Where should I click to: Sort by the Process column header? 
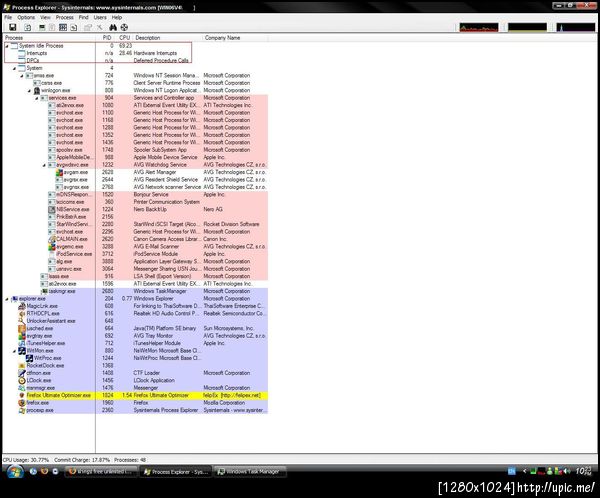click(x=49, y=38)
